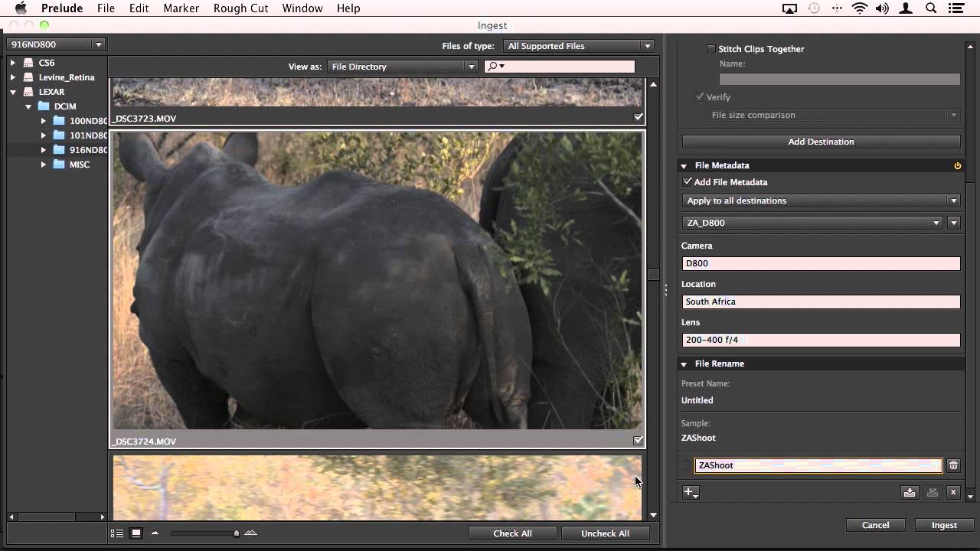Click the AirPlay display icon
Viewport: 980px width, 551px height.
789,8
